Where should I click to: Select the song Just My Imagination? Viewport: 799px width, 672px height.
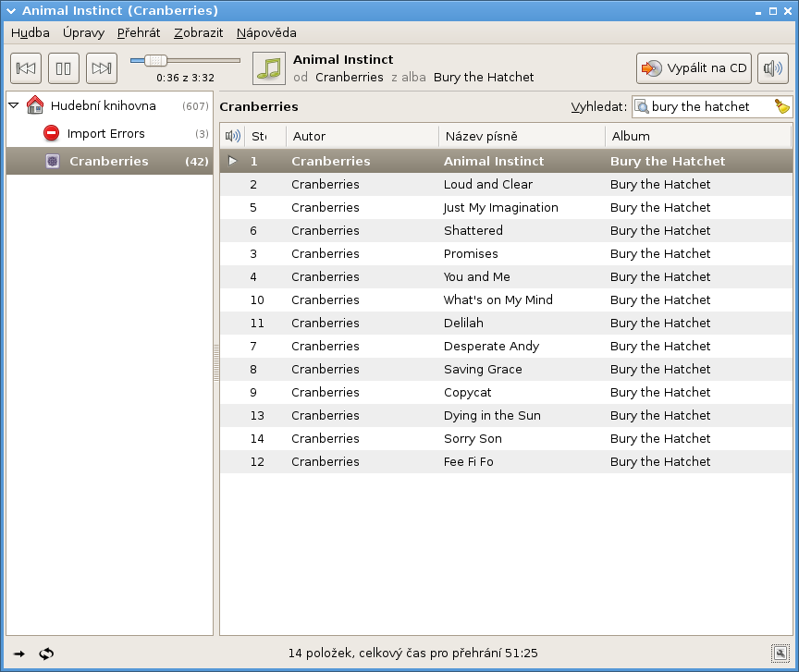(506, 207)
